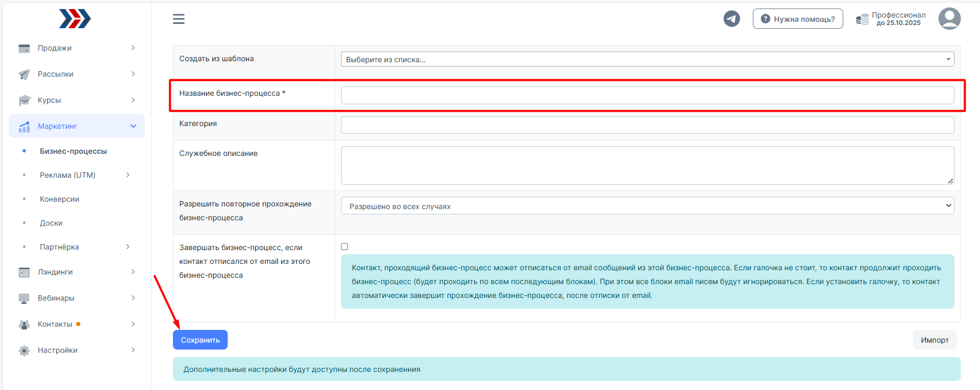This screenshot has height=390, width=980.
Task: Focus the Служебное описание text area
Action: (x=647, y=165)
